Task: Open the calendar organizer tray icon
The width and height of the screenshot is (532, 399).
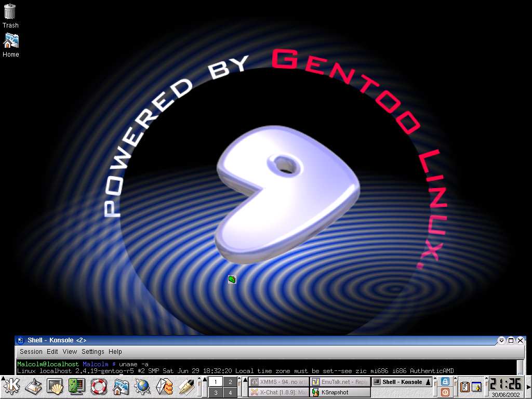Action: 477,387
